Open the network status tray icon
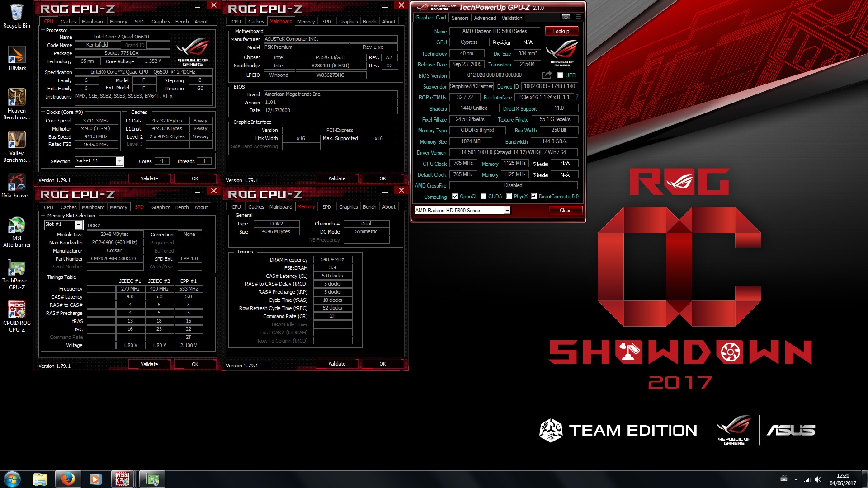Screen dimensions: 868x488 pos(807,479)
